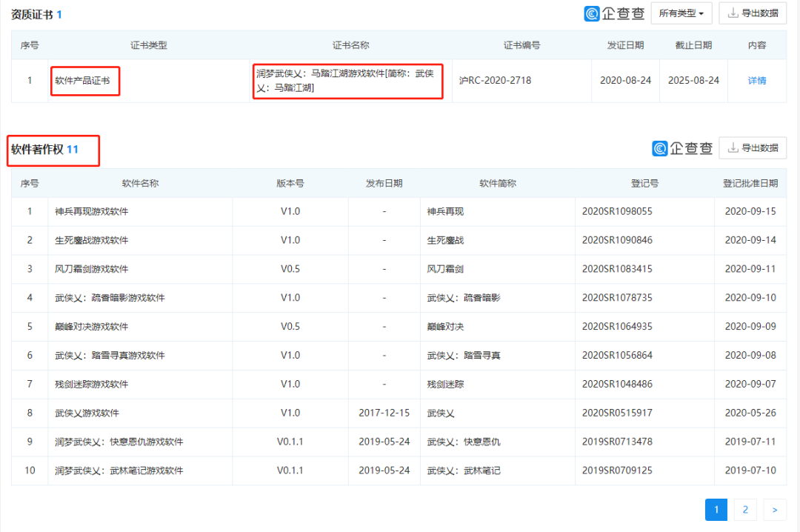Image resolution: width=800 pixels, height=532 pixels.
Task: Select 巅峰对决游戏软件 row name
Action: pyautogui.click(x=91, y=326)
